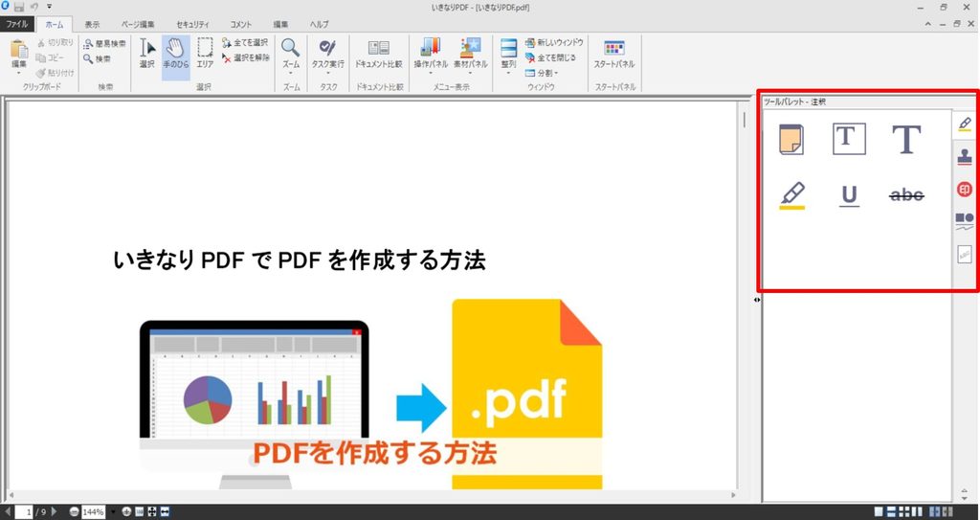
Task: Click コピー (copy)
Action: 50,57
